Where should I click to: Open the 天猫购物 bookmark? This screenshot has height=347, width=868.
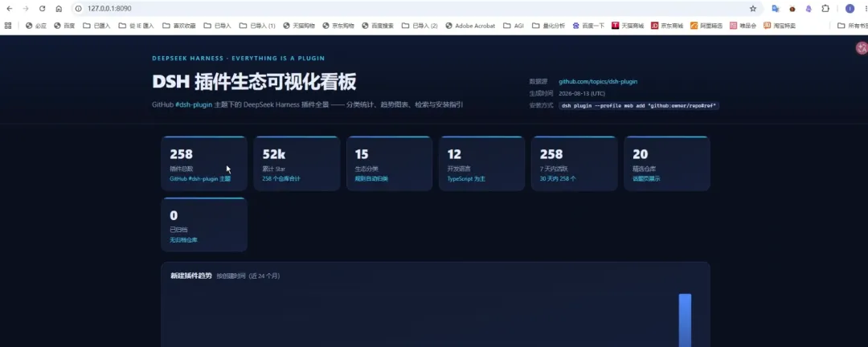point(299,26)
